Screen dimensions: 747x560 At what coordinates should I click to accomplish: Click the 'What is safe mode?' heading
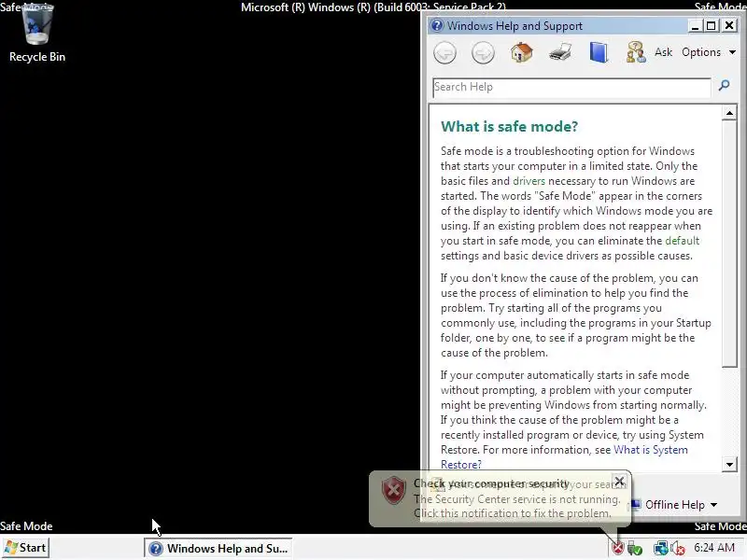click(x=509, y=127)
